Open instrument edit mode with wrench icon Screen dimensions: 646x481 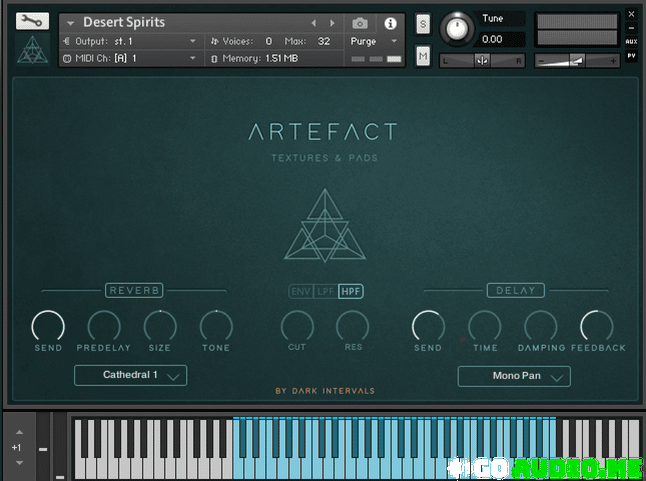(x=32, y=21)
